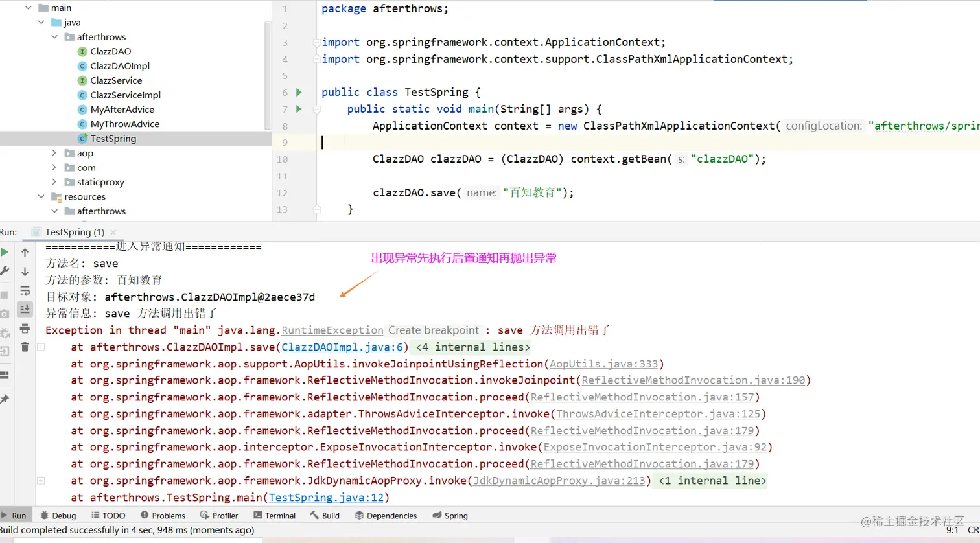Open the Terminal tool window
This screenshot has height=543, width=980.
coord(275,516)
